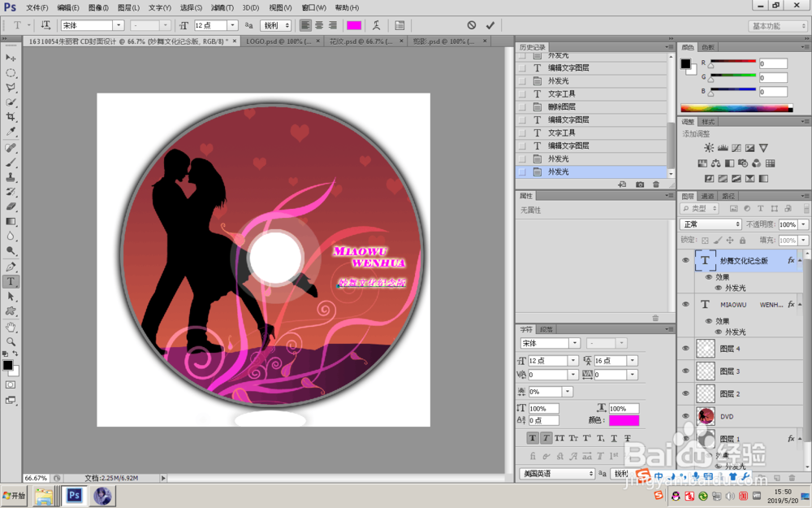Viewport: 812px width, 508px height.
Task: Hide the MIAOWU WENHUA text layer
Action: [x=685, y=304]
